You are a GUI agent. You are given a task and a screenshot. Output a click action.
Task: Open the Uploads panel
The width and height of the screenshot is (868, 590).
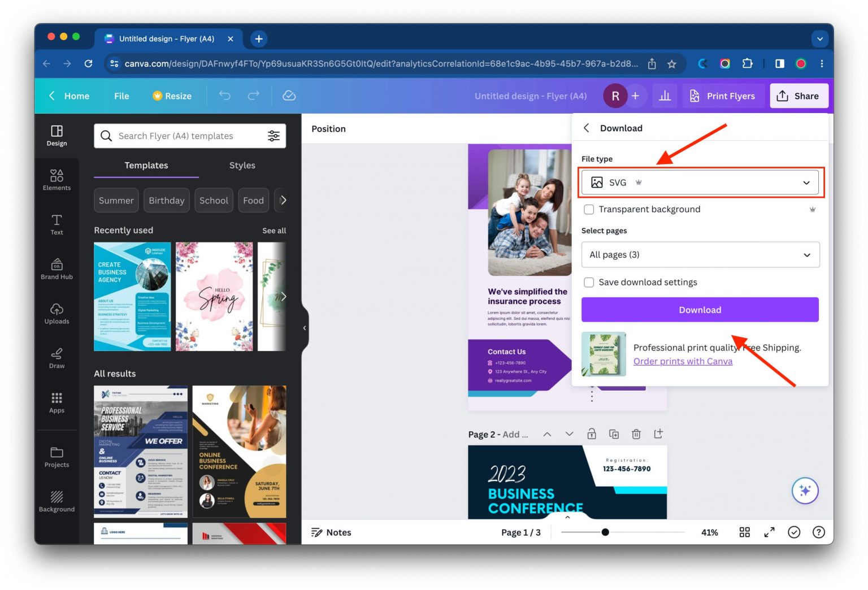(56, 314)
